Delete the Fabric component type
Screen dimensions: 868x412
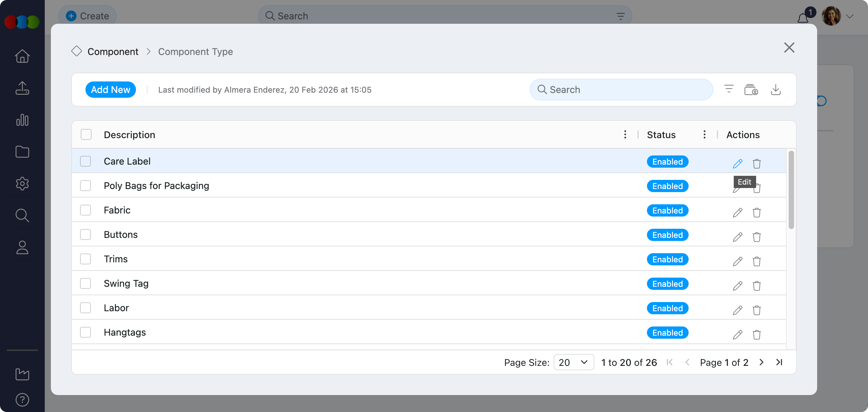coord(756,212)
